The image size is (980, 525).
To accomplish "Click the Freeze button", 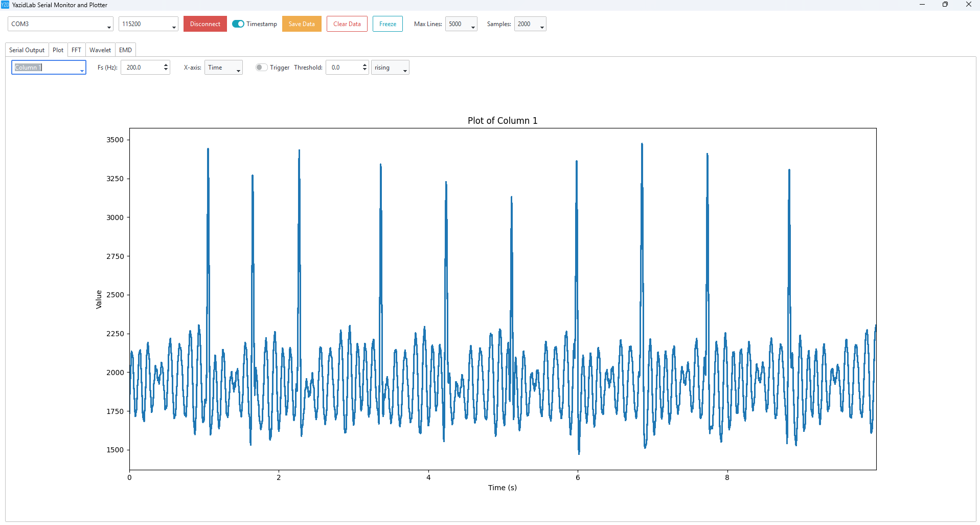I will 388,24.
